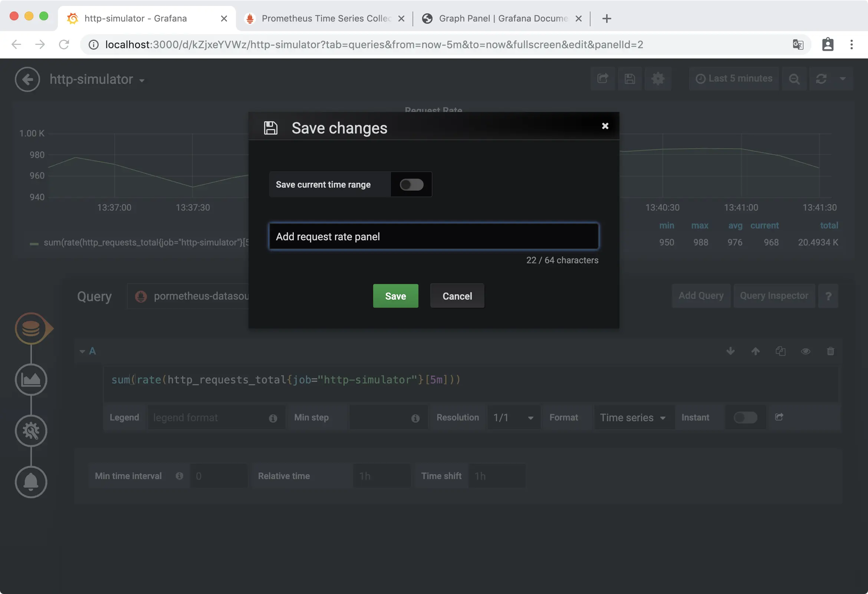Click the Min time interval input

218,476
